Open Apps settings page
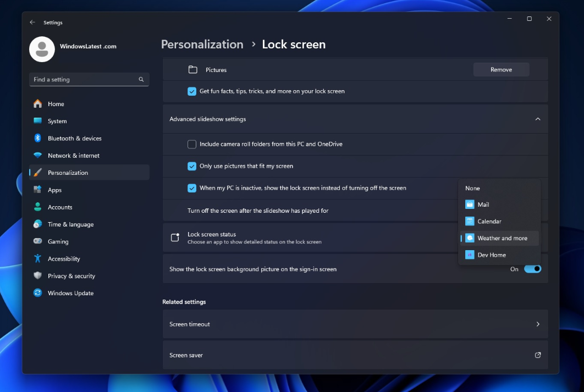 (x=90, y=190)
